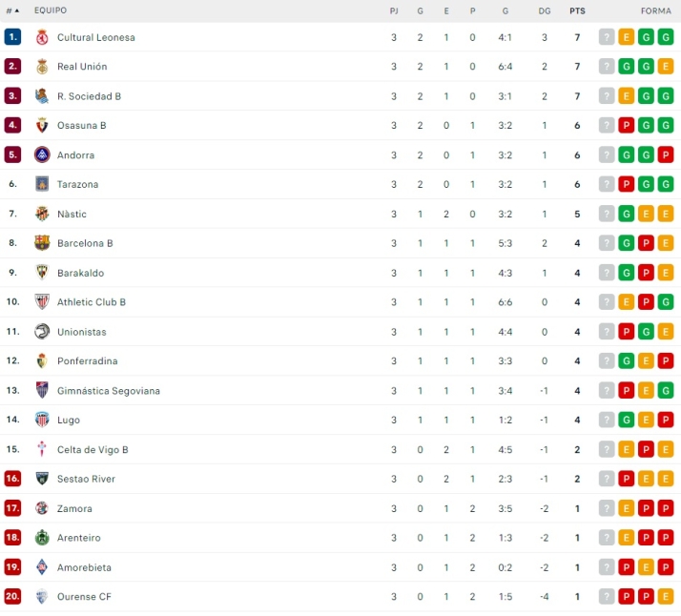The height and width of the screenshot is (616, 681).
Task: Click the Osasuna B team crest
Action: pos(42,126)
